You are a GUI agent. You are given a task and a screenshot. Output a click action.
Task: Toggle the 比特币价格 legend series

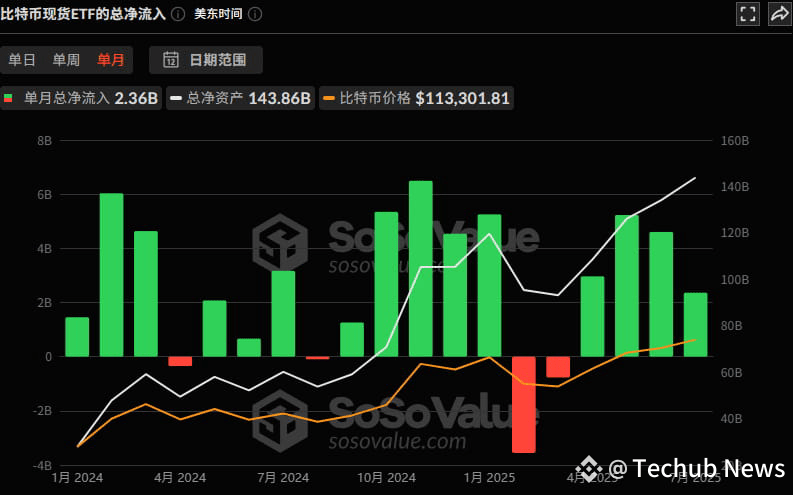pyautogui.click(x=416, y=98)
